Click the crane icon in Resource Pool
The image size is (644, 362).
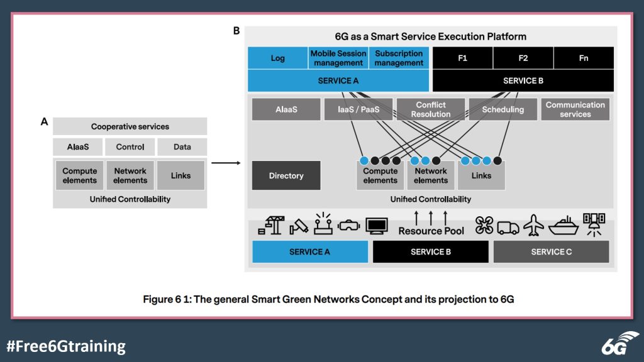click(x=270, y=226)
